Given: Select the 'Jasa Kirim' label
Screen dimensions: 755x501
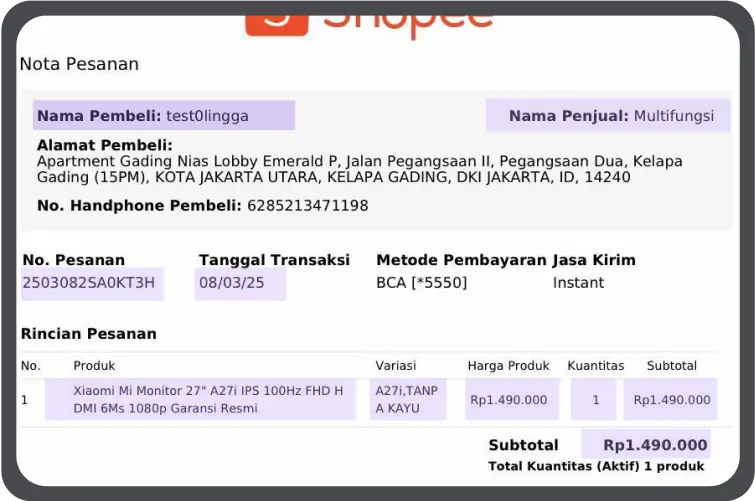Looking at the screenshot, I should pyautogui.click(x=594, y=260).
